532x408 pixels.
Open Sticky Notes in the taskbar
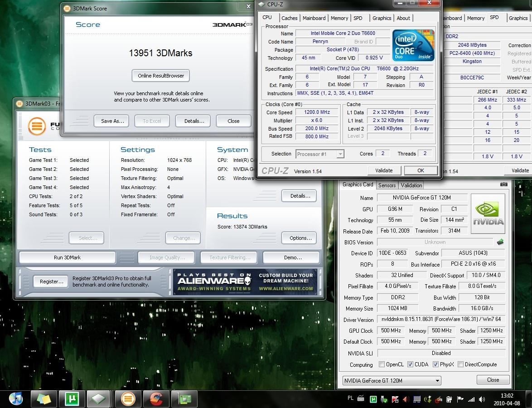[x=44, y=398]
